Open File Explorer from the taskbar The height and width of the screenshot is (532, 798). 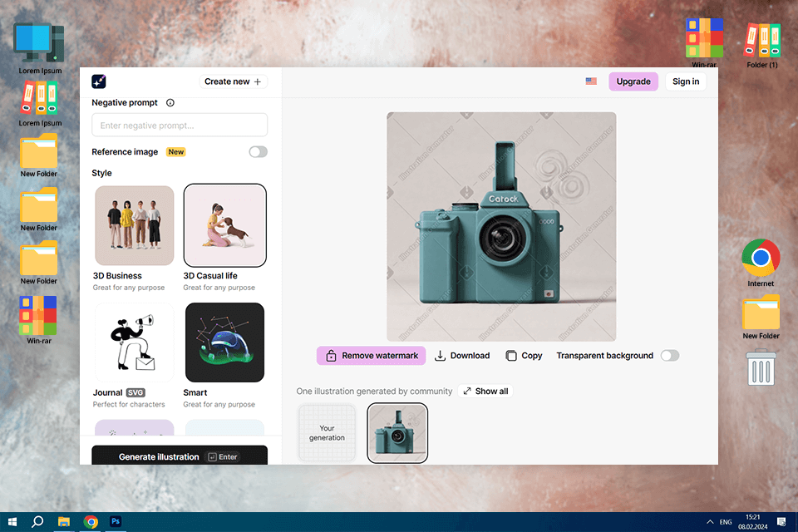pos(64,522)
